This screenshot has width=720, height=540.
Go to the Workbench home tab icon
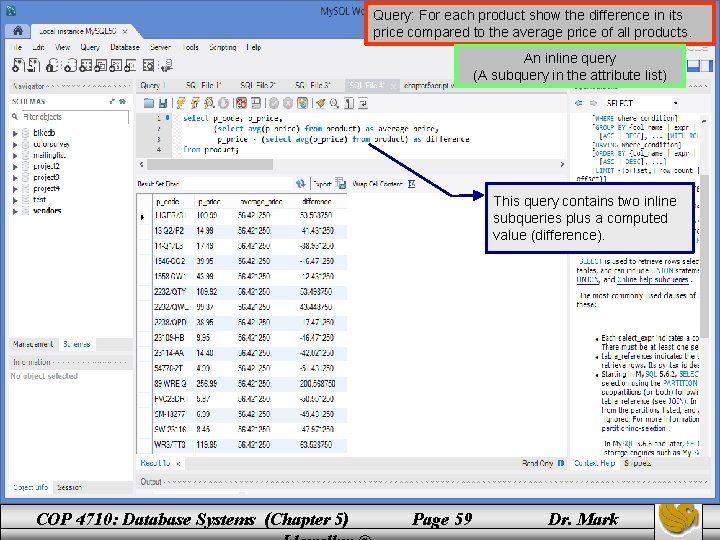point(18,31)
